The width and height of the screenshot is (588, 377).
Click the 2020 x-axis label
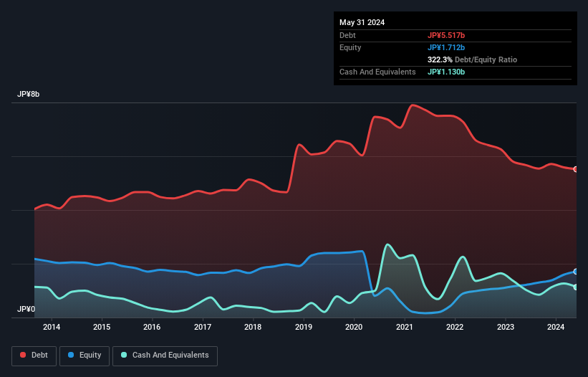[354, 327]
